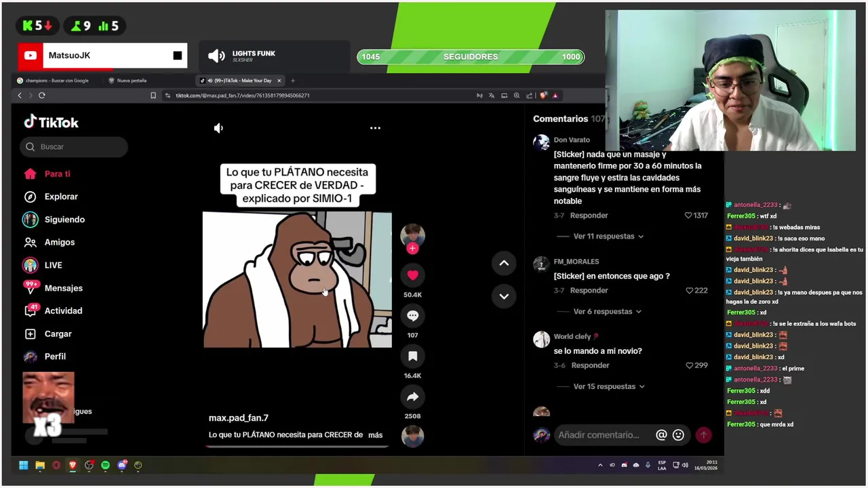Screen dimensions: 868x488
Task: Reply to Don Varato's comment
Action: (x=589, y=216)
